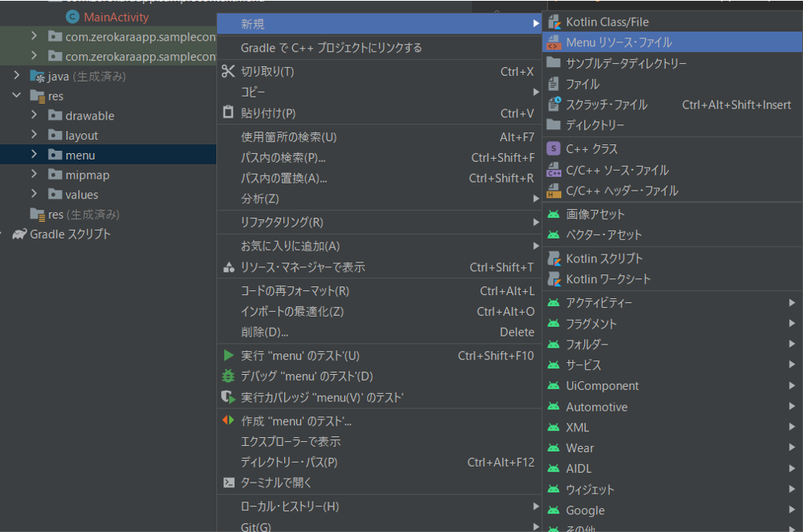Screen dimensions: 803x532
Task: Click the Gradle スクリプト elephant icon
Action: [20, 234]
